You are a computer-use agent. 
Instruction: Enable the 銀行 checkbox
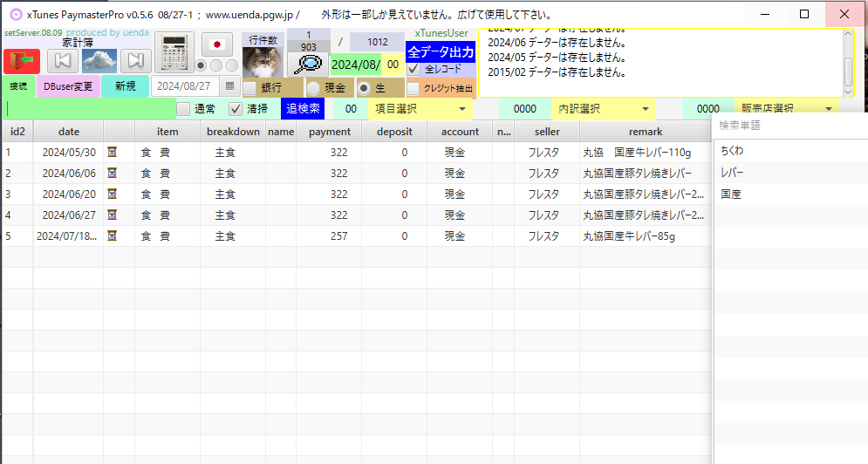pyautogui.click(x=250, y=88)
